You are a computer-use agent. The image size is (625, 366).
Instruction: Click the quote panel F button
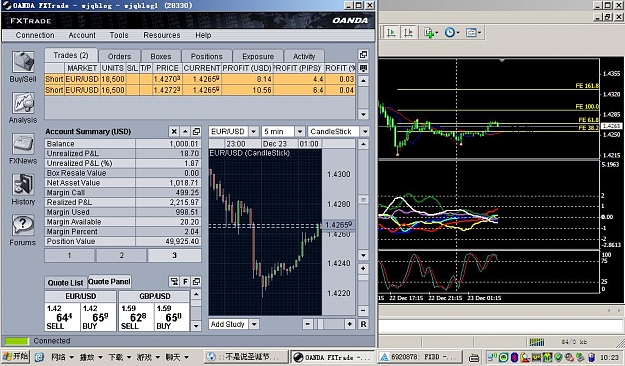pyautogui.click(x=185, y=282)
